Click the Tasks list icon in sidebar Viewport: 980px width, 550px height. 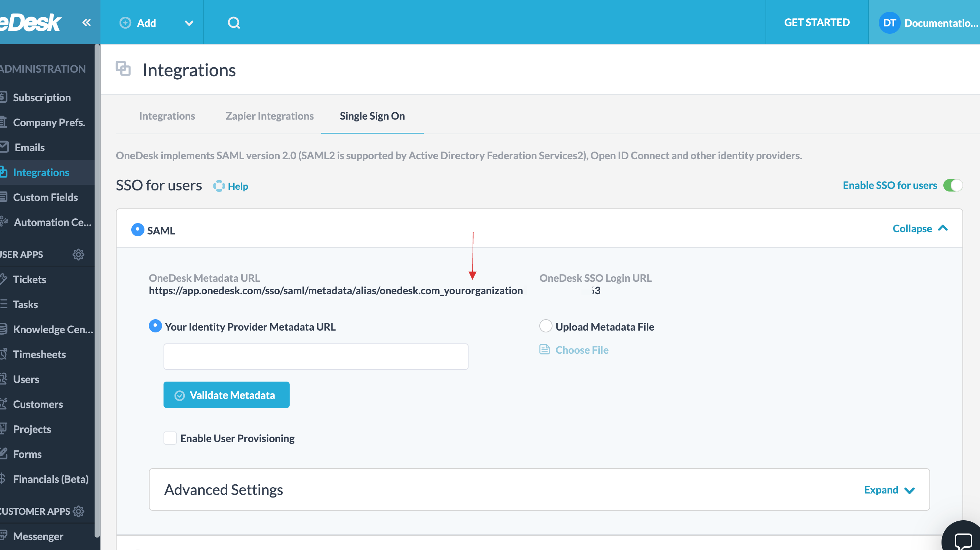3,304
